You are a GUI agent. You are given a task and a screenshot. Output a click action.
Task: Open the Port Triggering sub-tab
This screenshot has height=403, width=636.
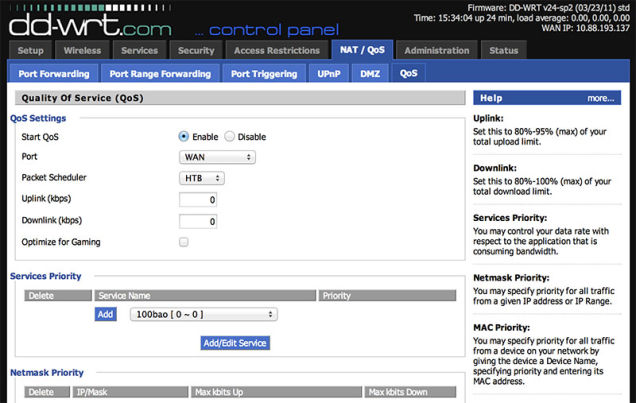point(264,73)
